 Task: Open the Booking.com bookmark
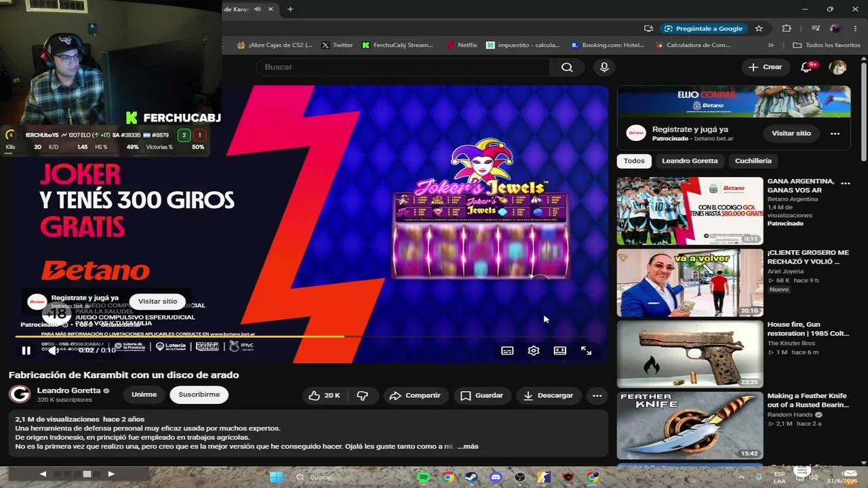click(x=607, y=45)
